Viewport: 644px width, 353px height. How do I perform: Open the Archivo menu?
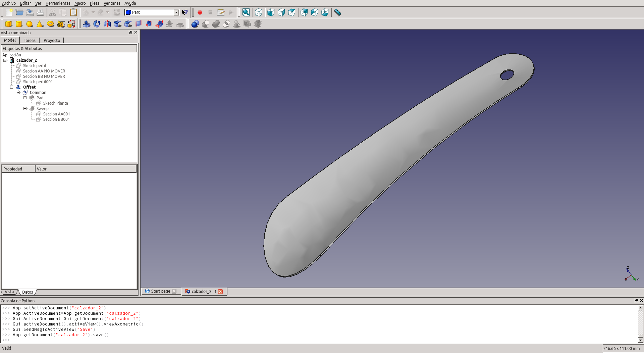9,3
